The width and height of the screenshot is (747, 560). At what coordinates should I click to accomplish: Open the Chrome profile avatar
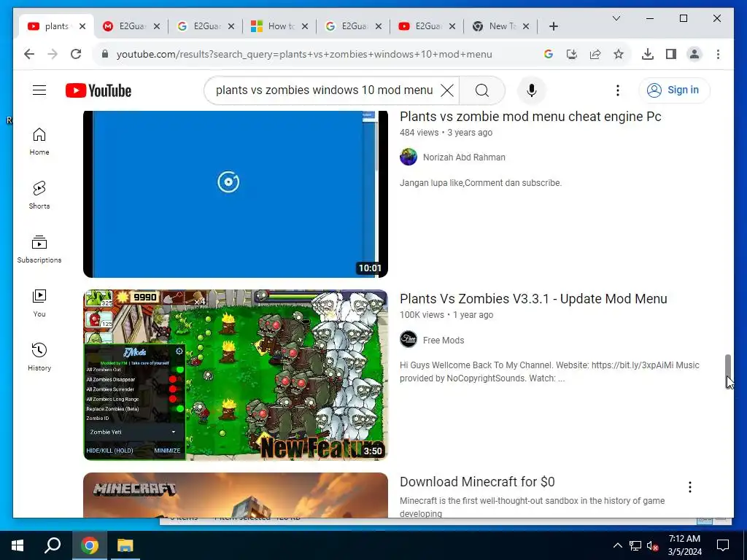coord(694,54)
